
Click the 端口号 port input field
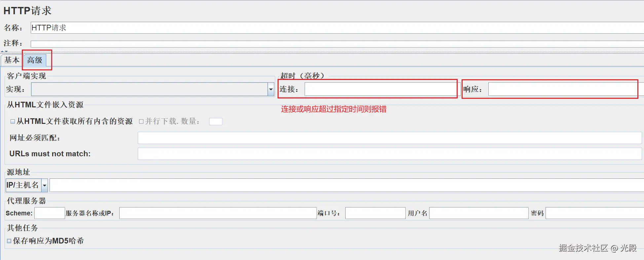375,213
